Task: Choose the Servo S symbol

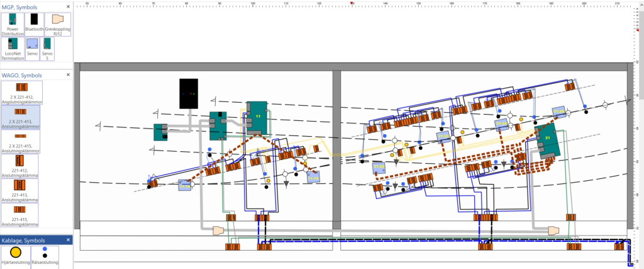Action: (x=45, y=48)
